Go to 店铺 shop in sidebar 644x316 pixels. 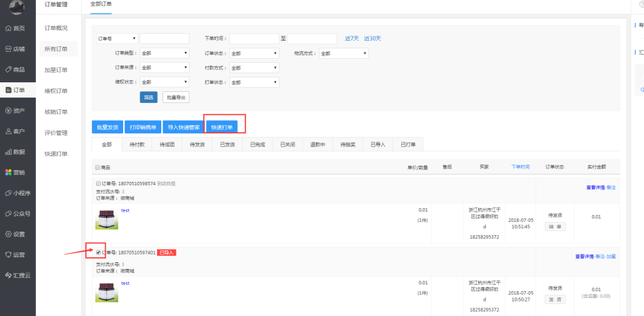coord(15,49)
